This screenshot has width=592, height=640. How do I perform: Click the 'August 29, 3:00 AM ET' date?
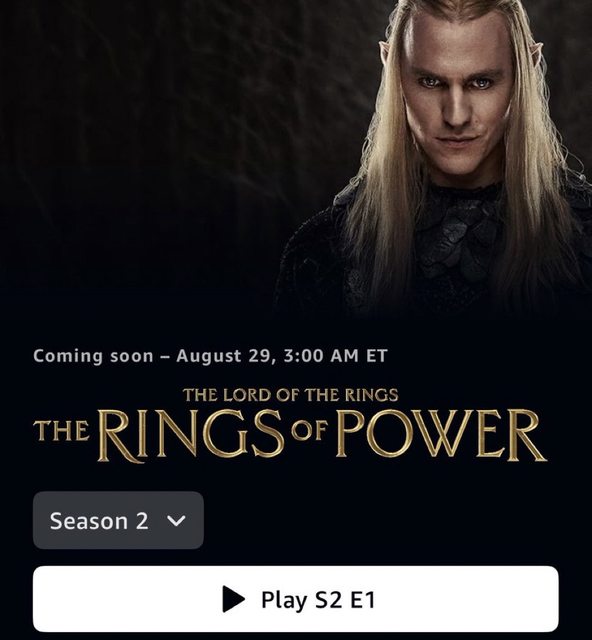(x=282, y=356)
